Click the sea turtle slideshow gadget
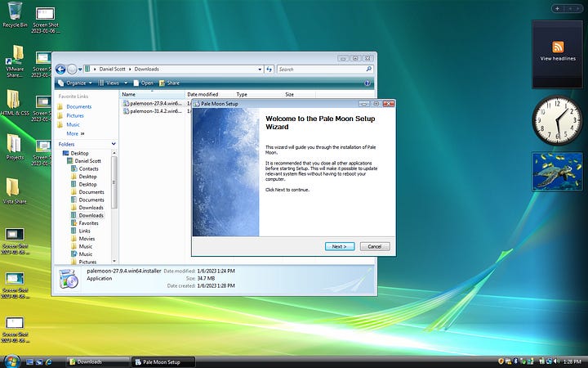The height and width of the screenshot is (368, 588). pos(558,172)
